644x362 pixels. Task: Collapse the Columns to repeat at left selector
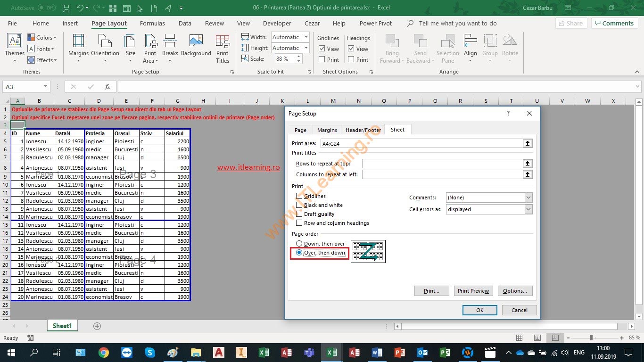[528, 174]
